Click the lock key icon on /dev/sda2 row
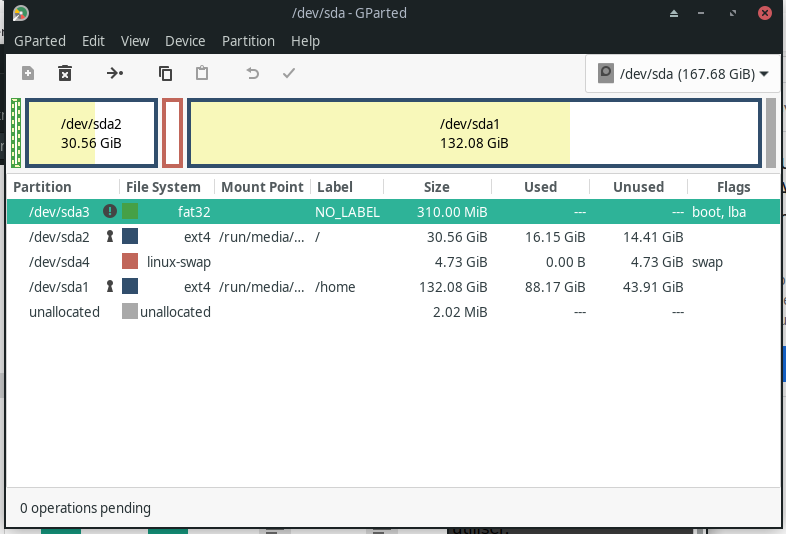The image size is (786, 534). click(x=110, y=236)
